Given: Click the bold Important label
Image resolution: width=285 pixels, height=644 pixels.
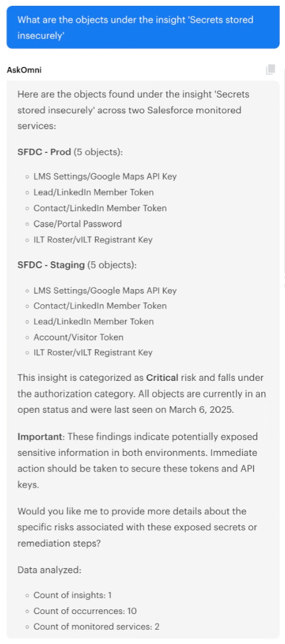Looking at the screenshot, I should click(x=38, y=436).
